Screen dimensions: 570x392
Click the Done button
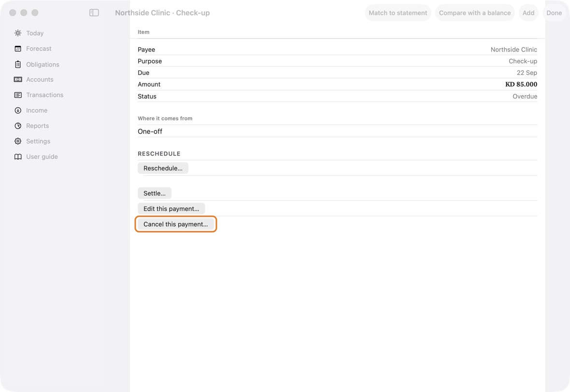click(554, 13)
